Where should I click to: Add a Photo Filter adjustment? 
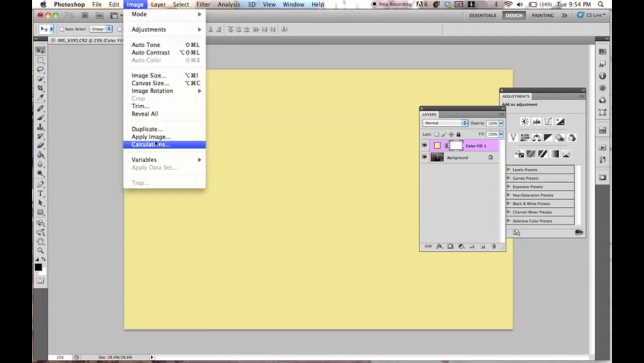pos(560,138)
